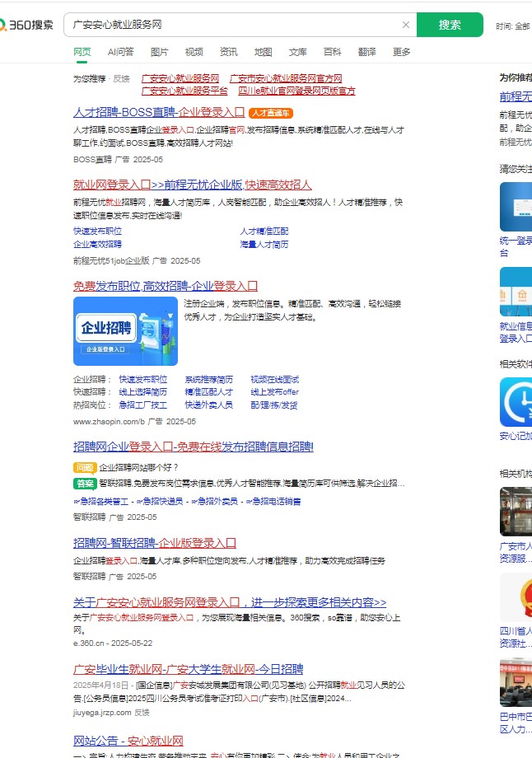Click the orange 人才直通车 badge
The width and height of the screenshot is (532, 758).
coord(271,113)
